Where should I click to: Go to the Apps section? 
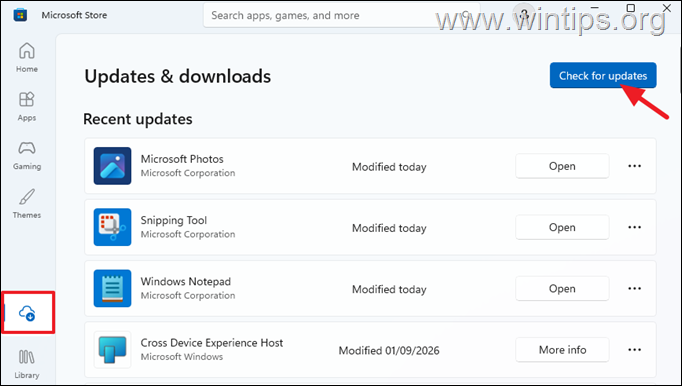click(27, 106)
